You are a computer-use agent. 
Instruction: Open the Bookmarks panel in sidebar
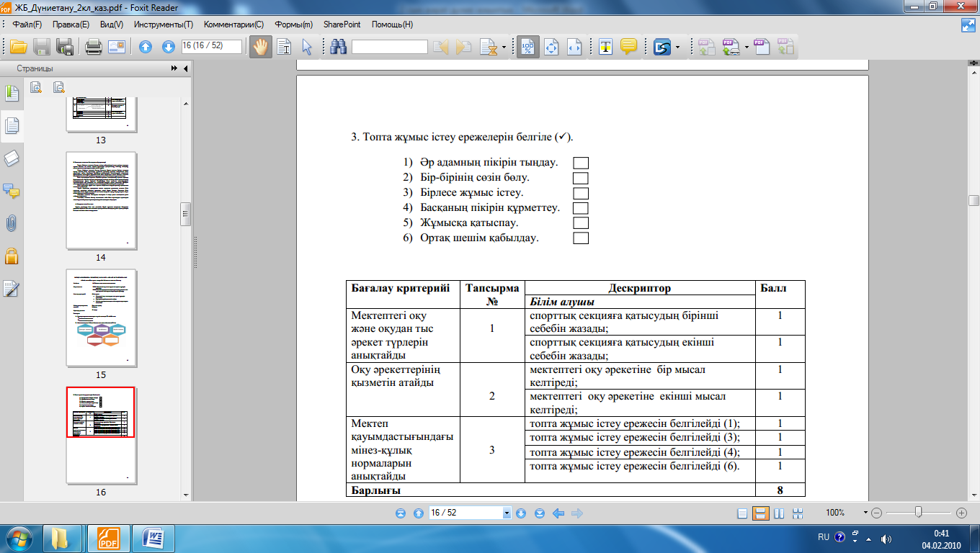[12, 93]
